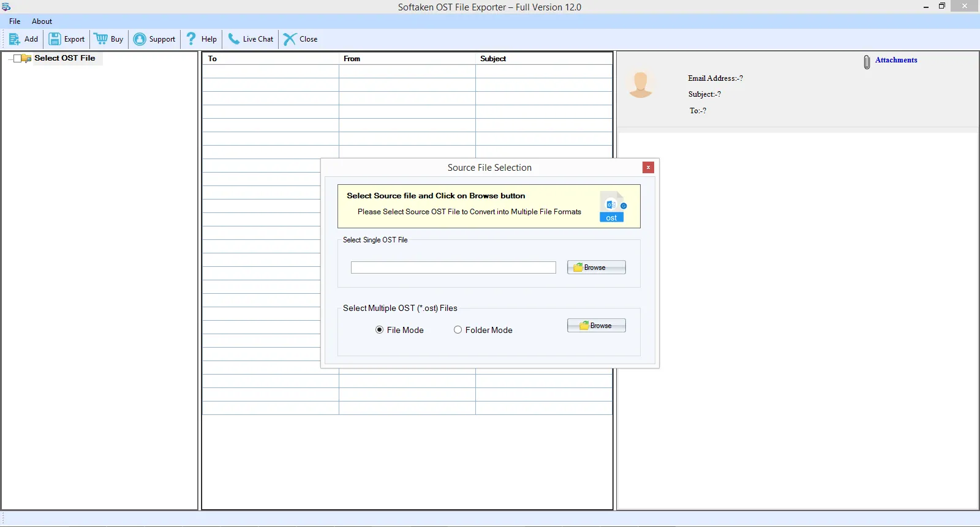This screenshot has height=527, width=980.
Task: Click the folder icon beside Select OST File
Action: tap(26, 58)
